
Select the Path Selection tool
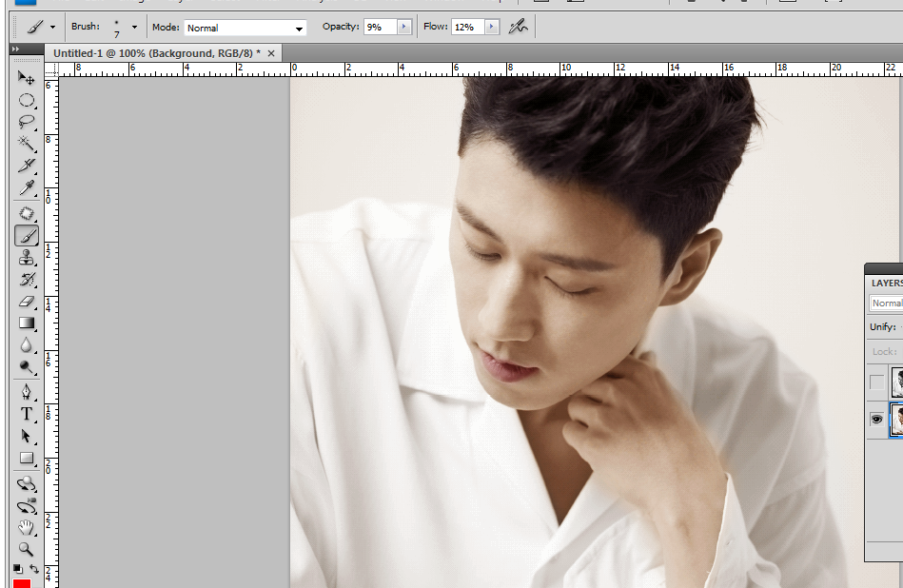coord(26,436)
